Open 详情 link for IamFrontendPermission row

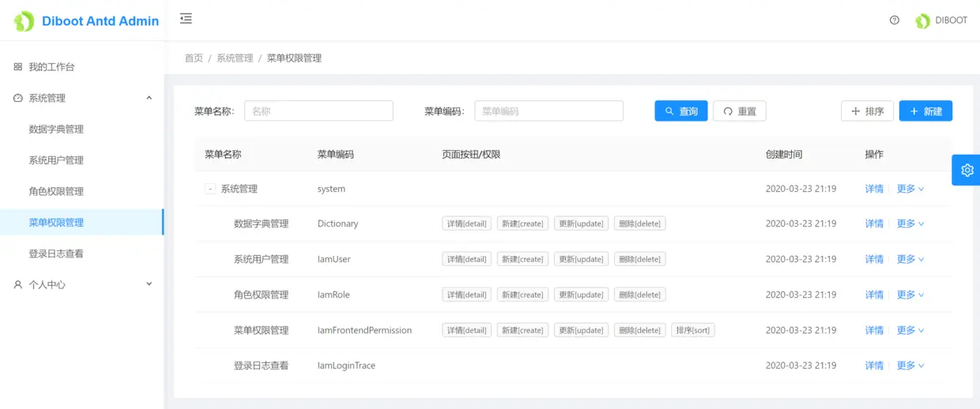(x=874, y=330)
